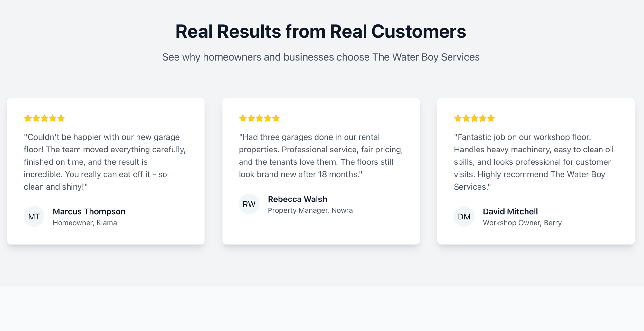Click the "Real Results from Real Customers" heading

[x=321, y=32]
